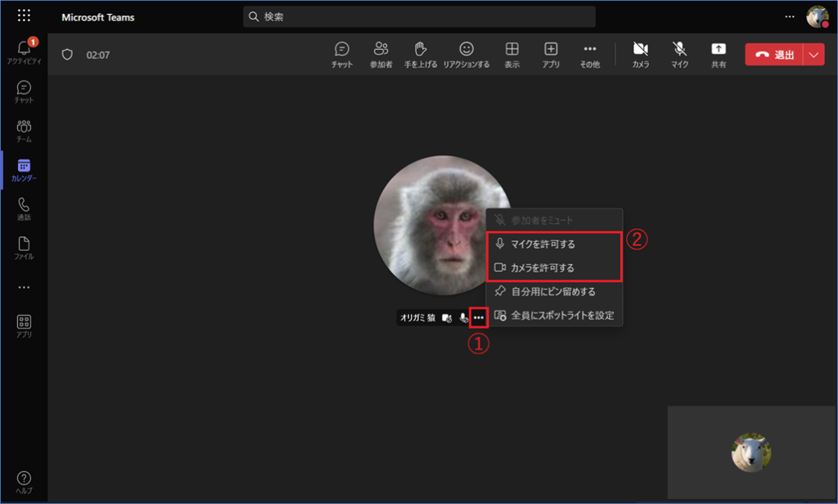This screenshot has height=504, width=838.
Task: Open the Chat panel in meeting toolbar
Action: click(342, 54)
